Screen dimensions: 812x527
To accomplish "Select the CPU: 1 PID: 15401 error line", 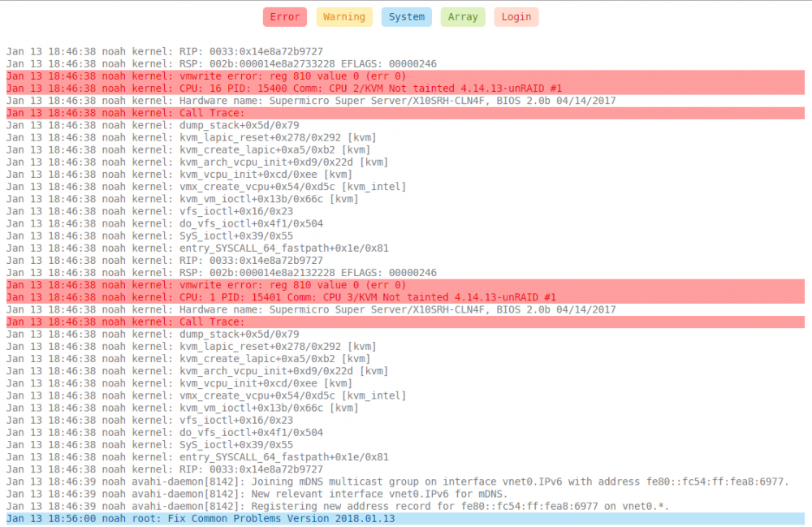I will [x=405, y=297].
